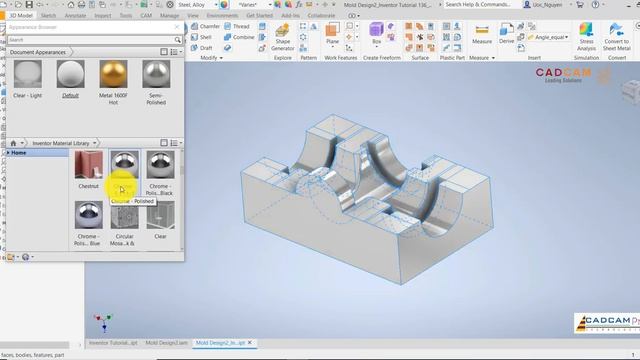Expand the Inventor Material Library dropdown
The height and width of the screenshot is (360, 640).
[95, 143]
